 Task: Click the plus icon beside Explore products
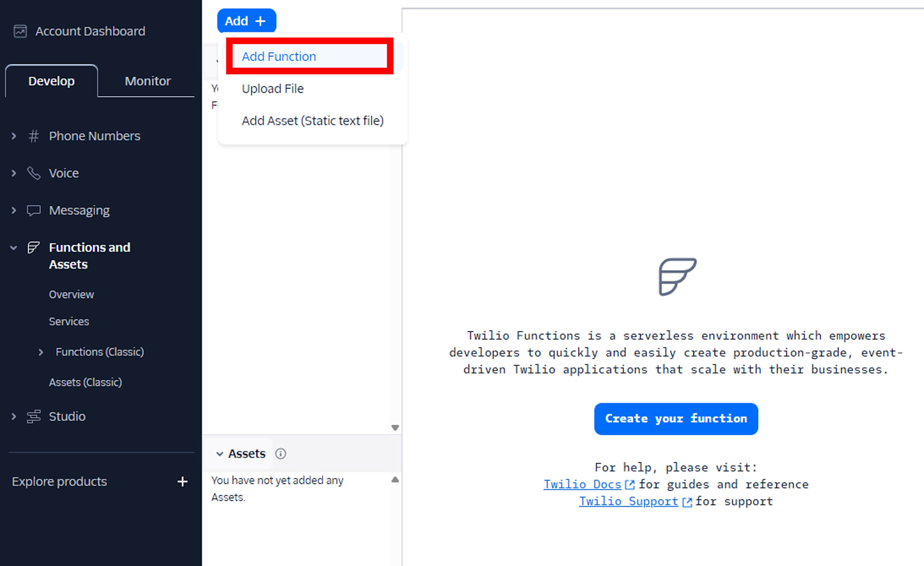coord(182,482)
